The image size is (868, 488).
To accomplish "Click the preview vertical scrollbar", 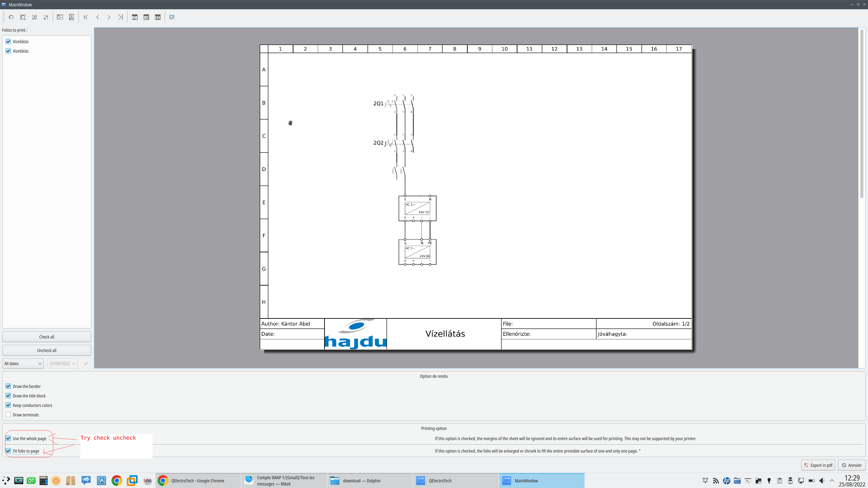I will tap(862, 115).
